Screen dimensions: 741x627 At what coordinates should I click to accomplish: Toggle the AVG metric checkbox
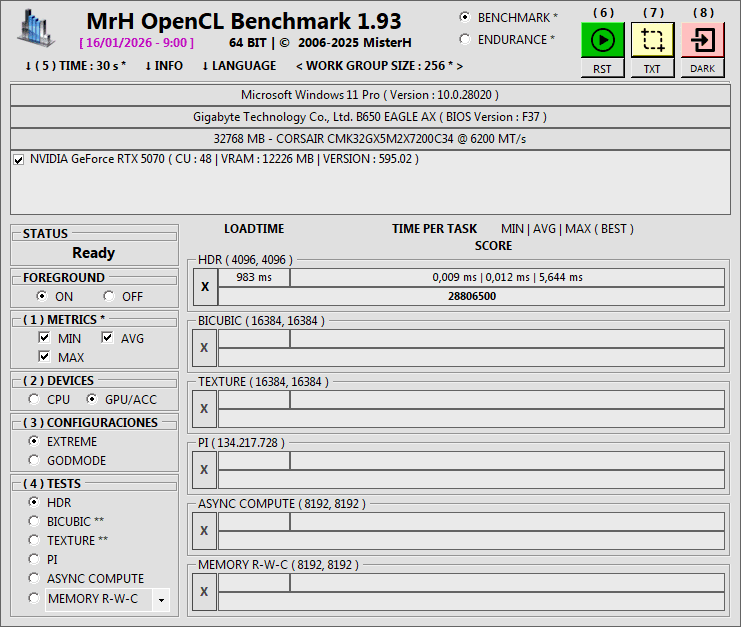pos(107,338)
